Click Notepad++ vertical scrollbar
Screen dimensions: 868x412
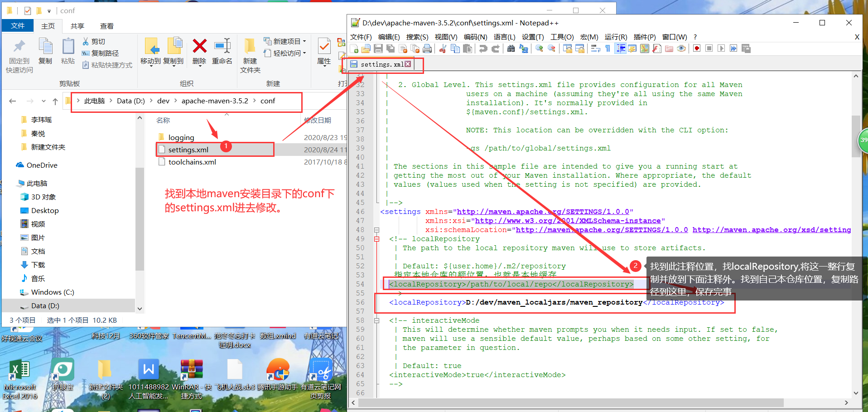[x=856, y=136]
